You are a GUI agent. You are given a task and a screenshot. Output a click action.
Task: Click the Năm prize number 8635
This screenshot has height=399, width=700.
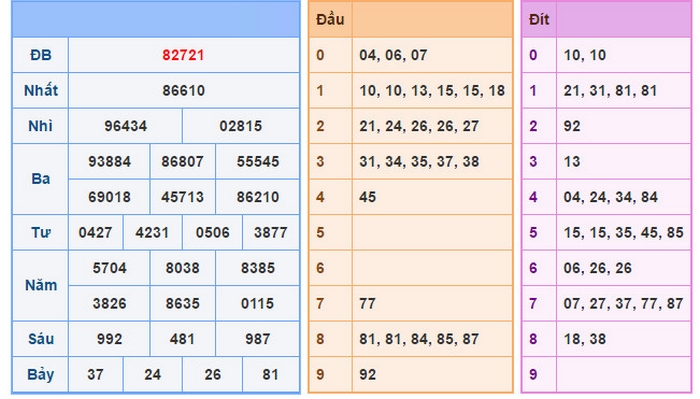click(183, 303)
